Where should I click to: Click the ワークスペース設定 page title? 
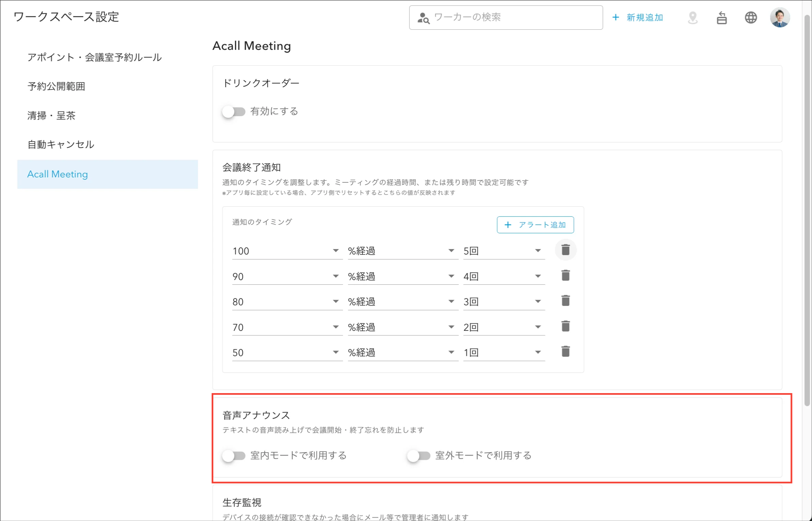(66, 17)
